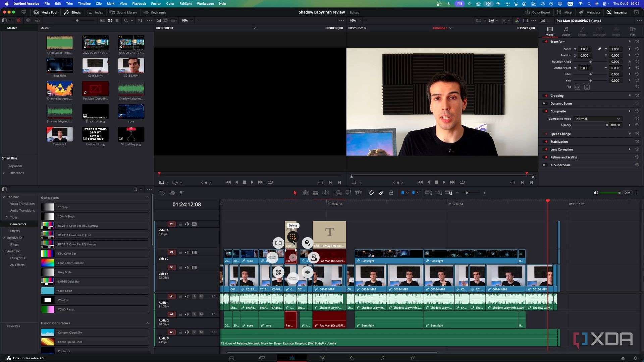The height and width of the screenshot is (362, 644).
Task: Collapse the Fusion Generators list
Action: click(x=147, y=323)
